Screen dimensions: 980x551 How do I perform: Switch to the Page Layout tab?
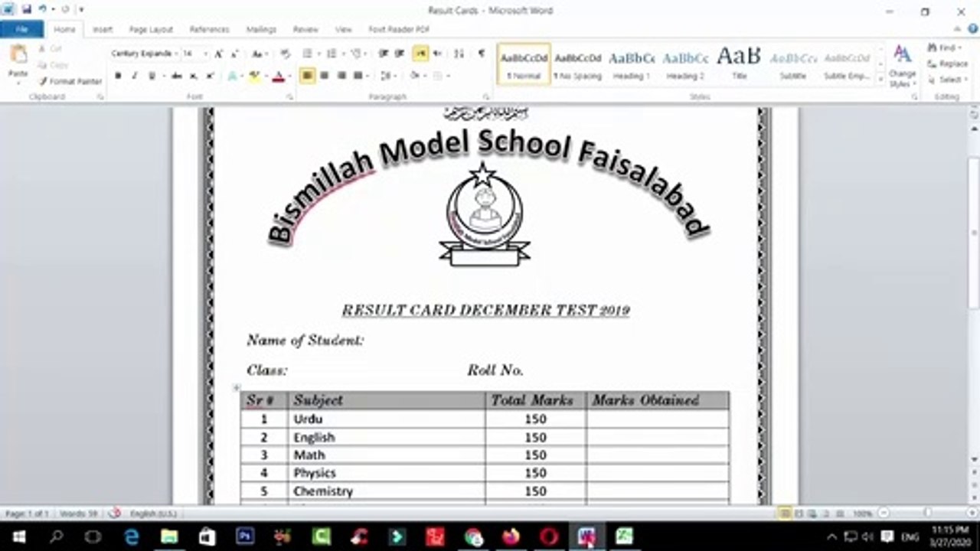pyautogui.click(x=151, y=29)
